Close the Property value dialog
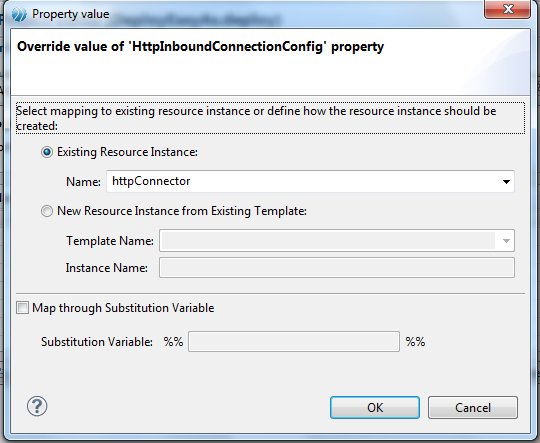The image size is (540, 443). (507, 9)
